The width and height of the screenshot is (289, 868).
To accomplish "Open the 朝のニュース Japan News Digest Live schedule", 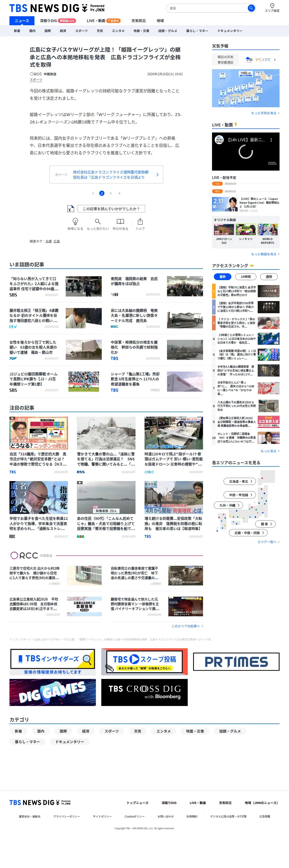I will [x=246, y=204].
